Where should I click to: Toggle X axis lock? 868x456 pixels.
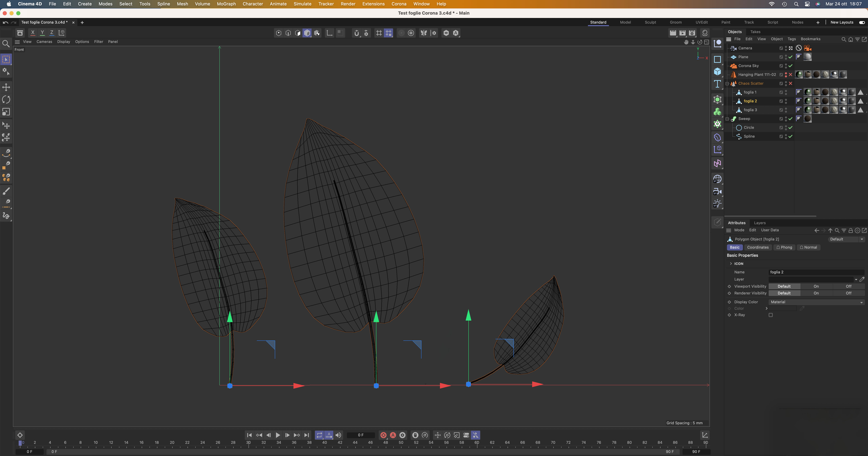point(33,33)
